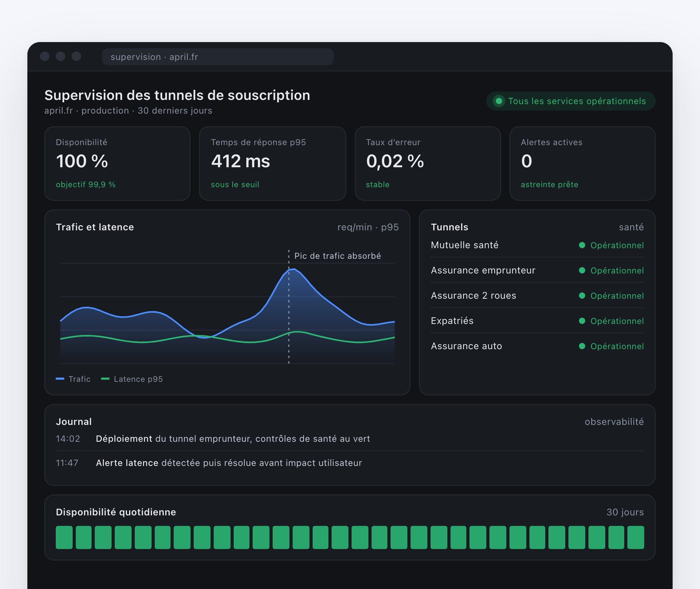Toggle the Latence p95 legend entry
This screenshot has height=589, width=700.
click(x=132, y=379)
